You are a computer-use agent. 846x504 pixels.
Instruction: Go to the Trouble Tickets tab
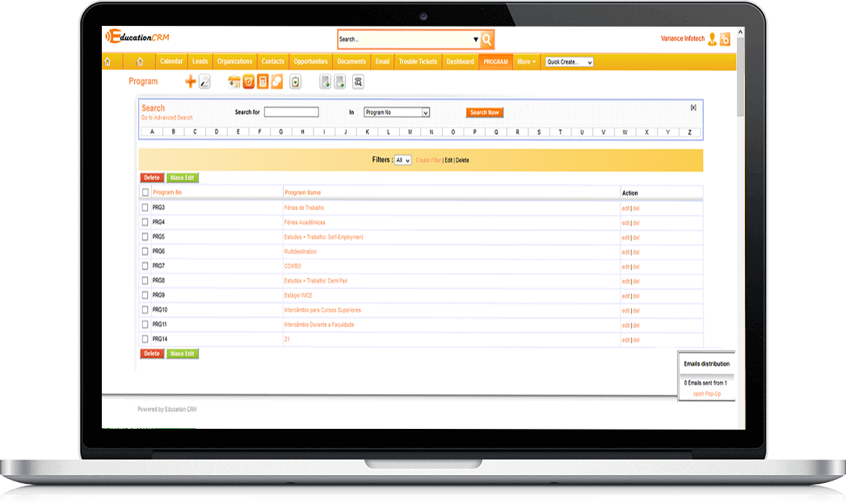418,61
